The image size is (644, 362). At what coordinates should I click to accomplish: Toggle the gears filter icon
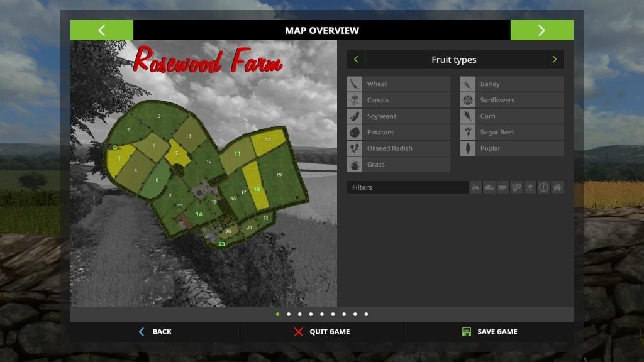point(516,187)
